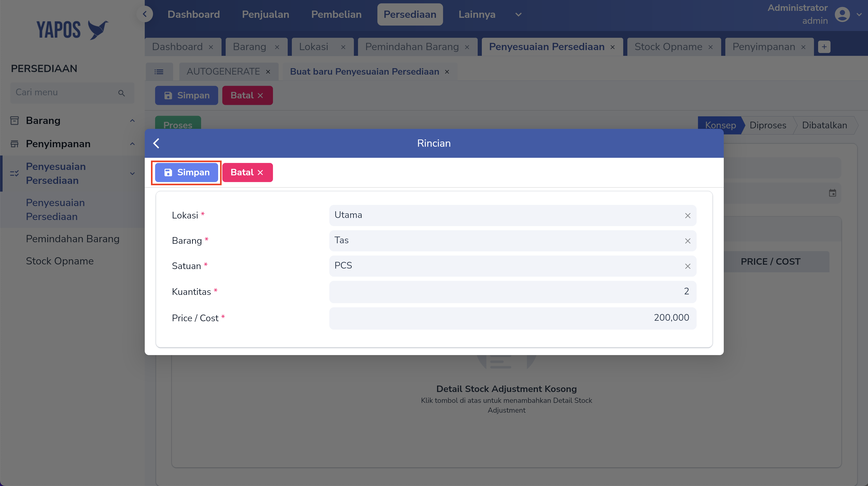Clear the Satuan field value PCS
The width and height of the screenshot is (868, 486).
click(x=688, y=266)
